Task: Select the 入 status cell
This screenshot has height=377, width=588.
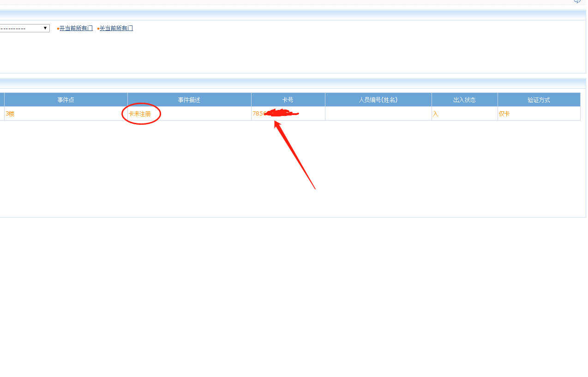Action: tap(435, 114)
